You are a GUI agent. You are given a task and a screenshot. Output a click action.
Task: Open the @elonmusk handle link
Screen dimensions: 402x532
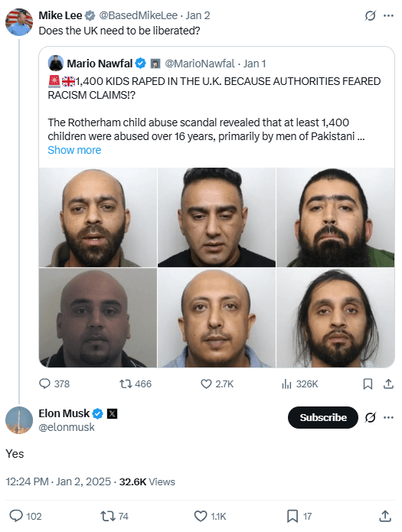[x=67, y=427]
